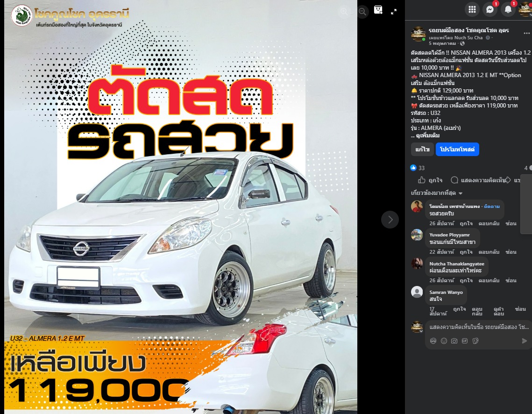
Task: Open Yuvadee Ployyamr profile name
Action: pos(449,235)
